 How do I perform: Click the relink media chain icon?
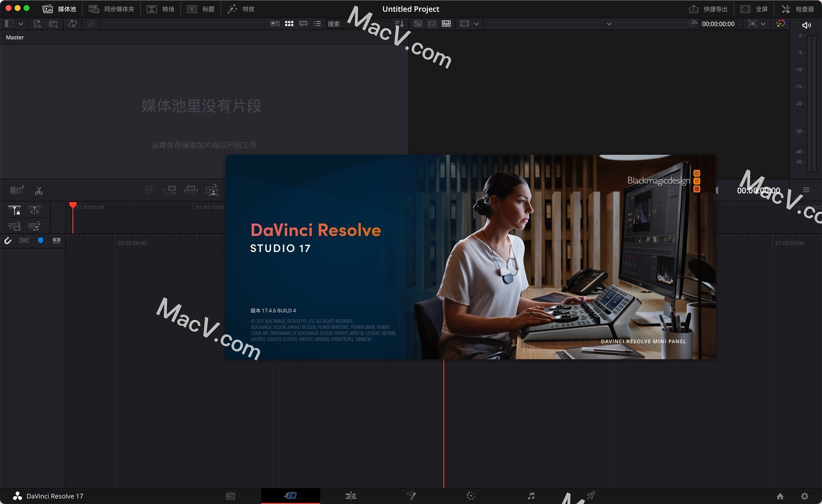[91, 24]
